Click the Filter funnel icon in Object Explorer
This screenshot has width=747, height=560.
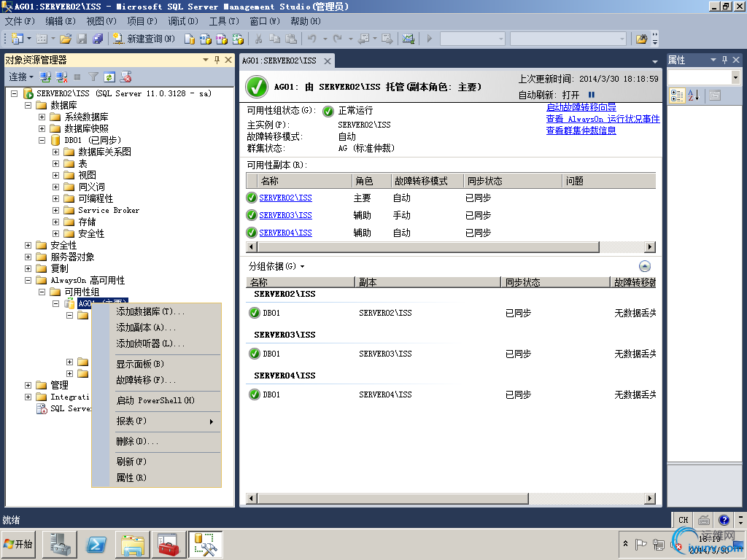point(93,77)
